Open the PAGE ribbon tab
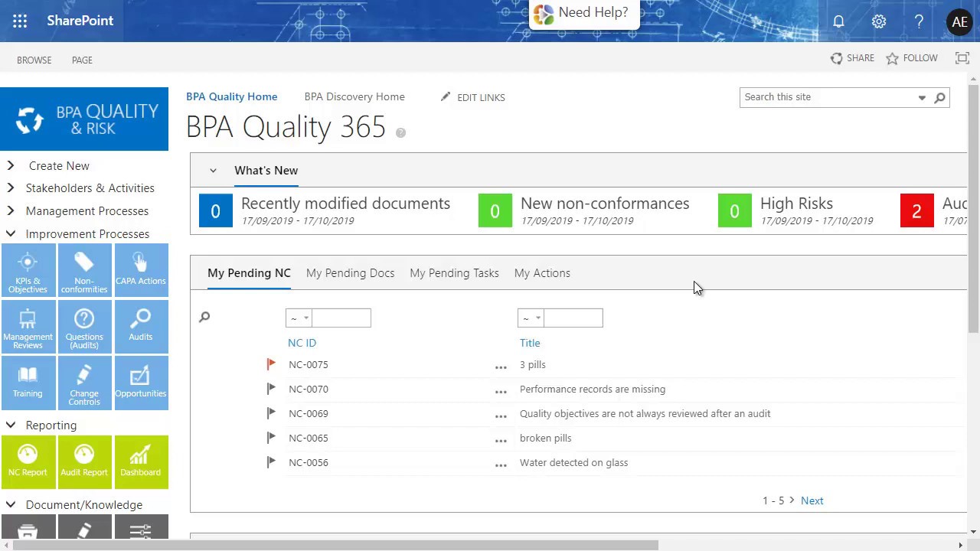The width and height of the screenshot is (980, 551). pyautogui.click(x=82, y=60)
